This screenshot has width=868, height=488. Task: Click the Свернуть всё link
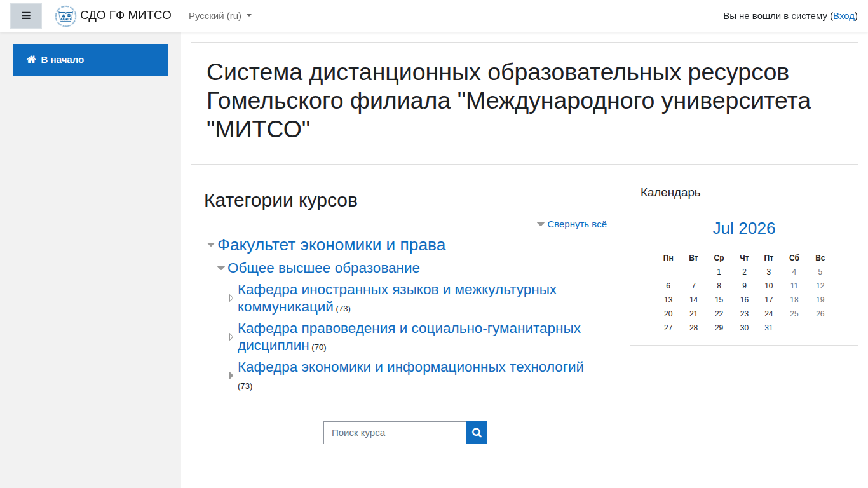coord(577,224)
